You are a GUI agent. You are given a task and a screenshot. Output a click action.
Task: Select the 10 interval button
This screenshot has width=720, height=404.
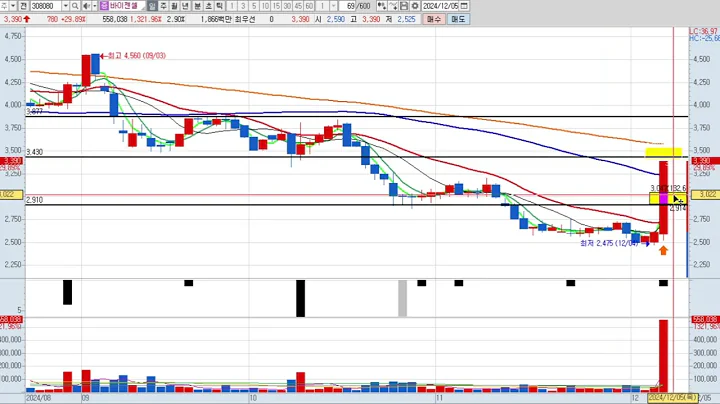pyautogui.click(x=265, y=6)
